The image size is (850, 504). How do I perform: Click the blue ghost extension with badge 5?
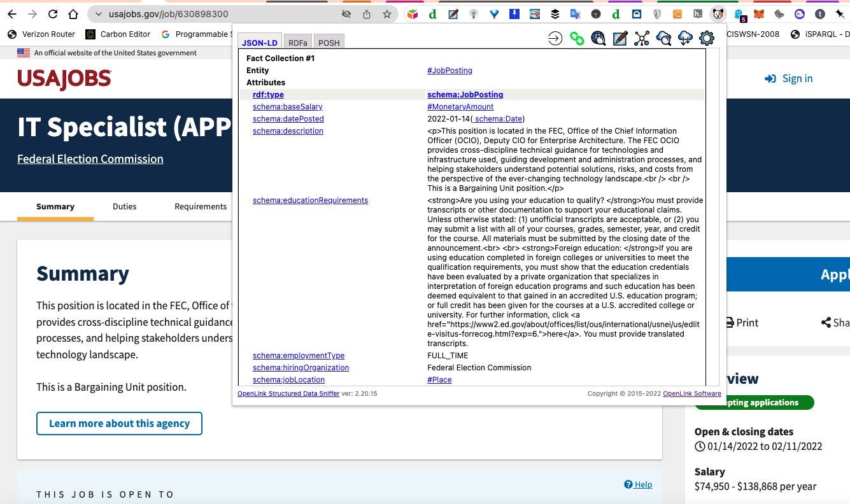739,15
